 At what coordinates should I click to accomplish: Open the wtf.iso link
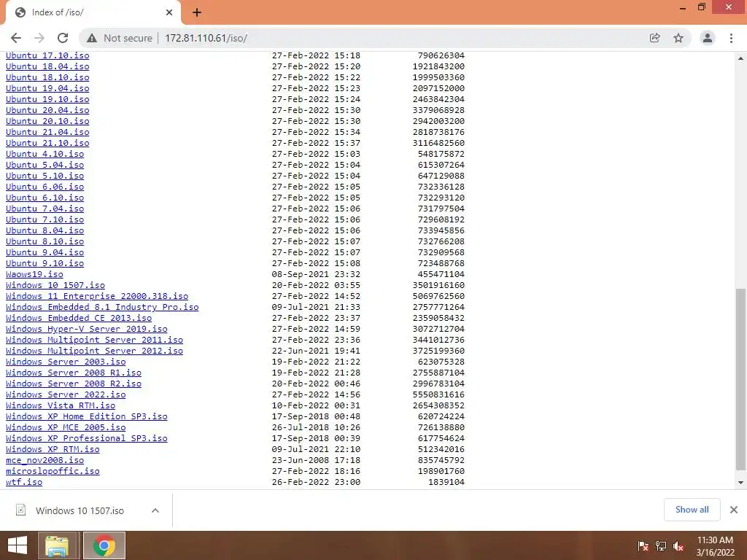point(24,483)
